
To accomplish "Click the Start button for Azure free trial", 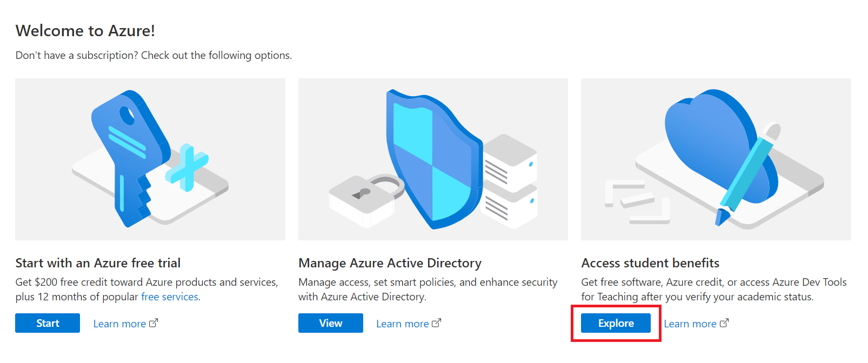I will click(x=48, y=323).
